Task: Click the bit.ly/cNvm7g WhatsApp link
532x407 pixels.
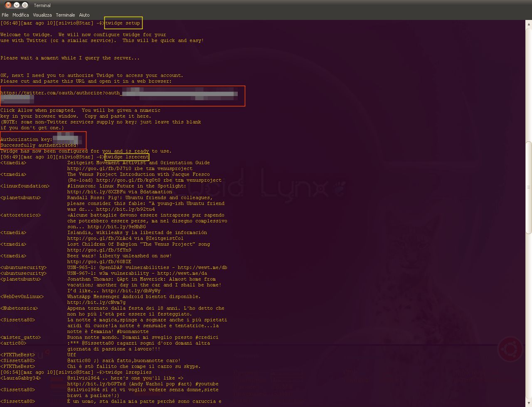Action: (x=96, y=303)
